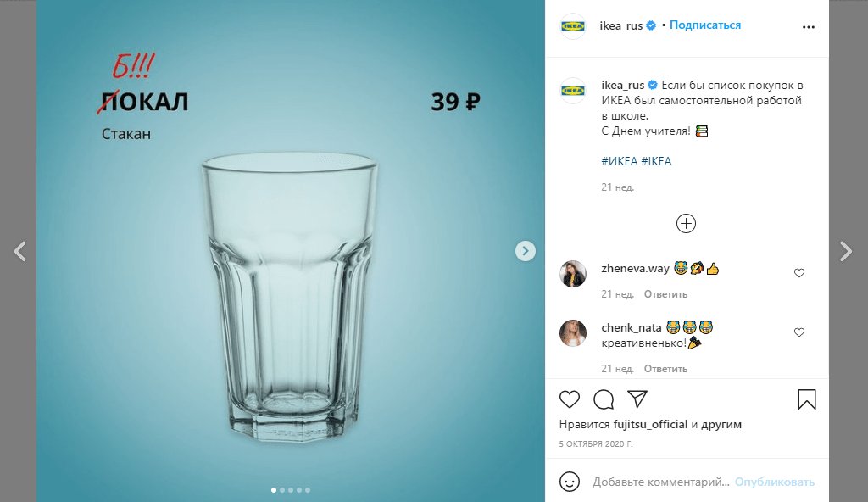The height and width of the screenshot is (502, 868).
Task: Open the emoji picker smiley icon
Action: point(570,482)
